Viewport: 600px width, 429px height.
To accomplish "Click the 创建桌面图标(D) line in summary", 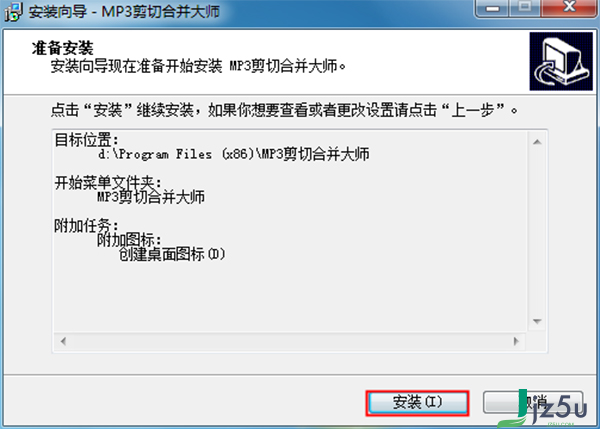I will 172,254.
